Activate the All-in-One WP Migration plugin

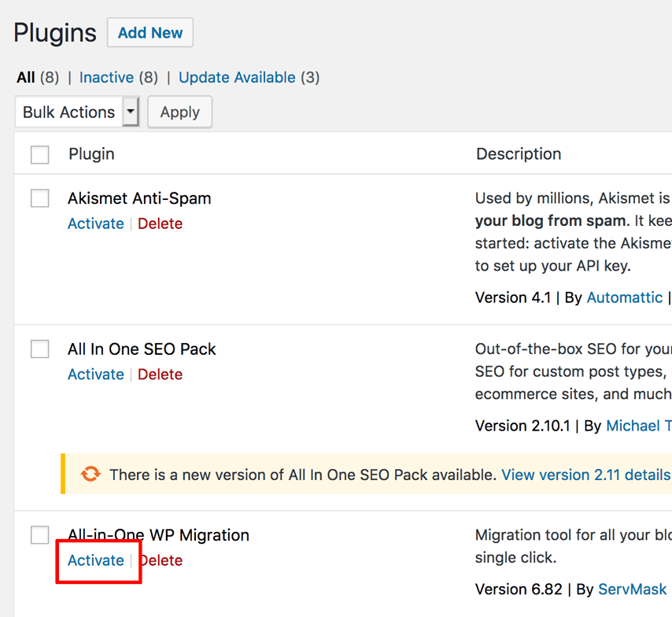point(95,560)
